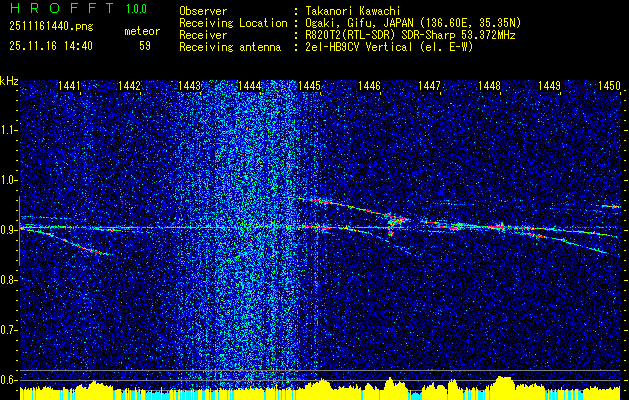The height and width of the screenshot is (400, 629).
Task: Click frequency axis label 1.0
Action: [x=8, y=180]
